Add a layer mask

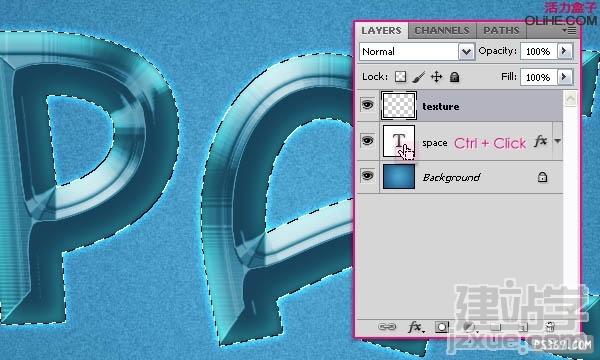[442, 327]
